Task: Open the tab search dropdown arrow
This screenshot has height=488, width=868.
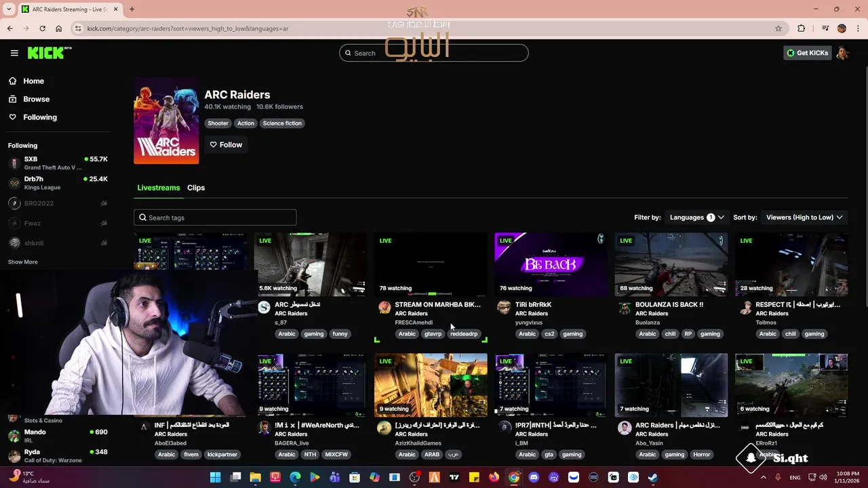Action: 9,9
